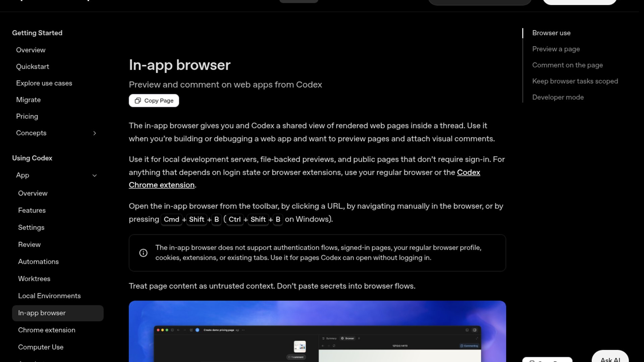Image resolution: width=644 pixels, height=362 pixels.
Task: Open the Concepts item in the sidebar
Action: tap(31, 133)
